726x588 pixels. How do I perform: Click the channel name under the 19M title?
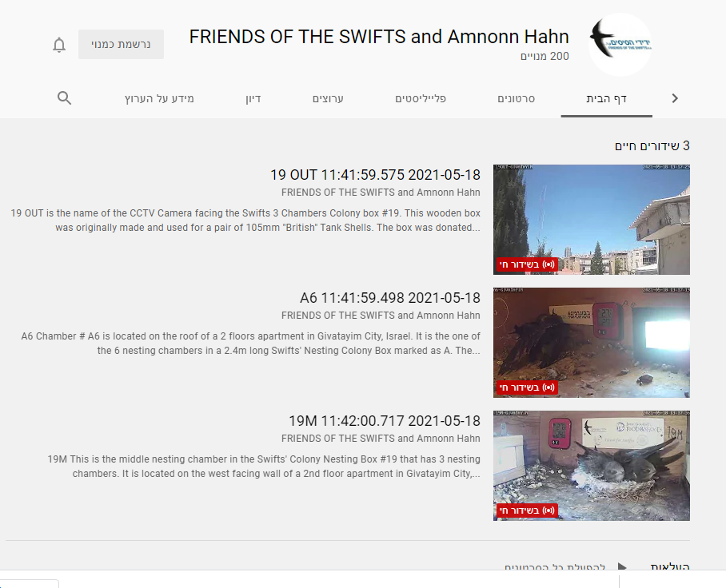[381, 439]
